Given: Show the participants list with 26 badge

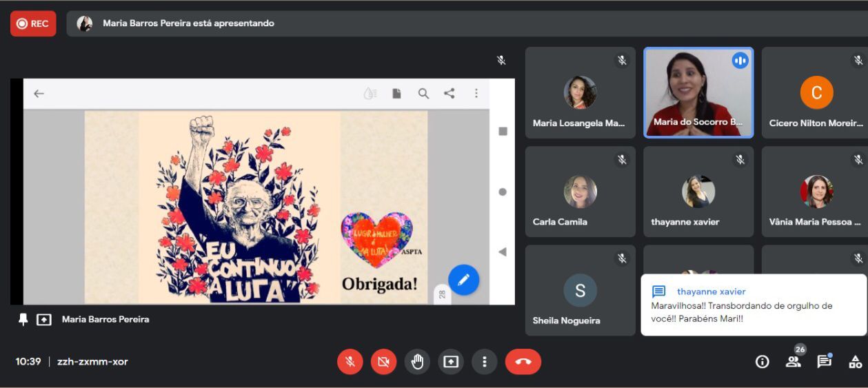Looking at the screenshot, I should (x=794, y=362).
